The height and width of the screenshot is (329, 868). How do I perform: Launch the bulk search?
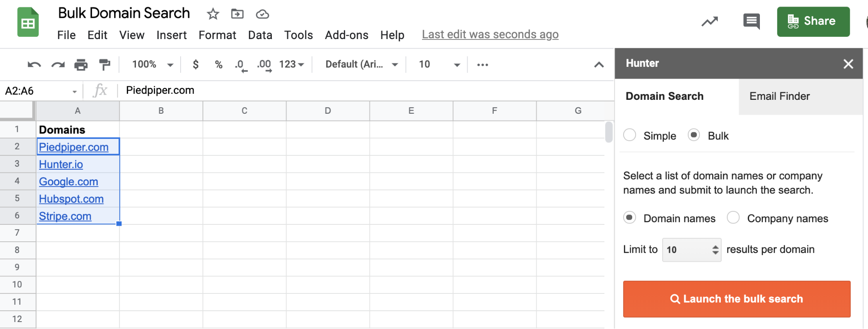click(x=736, y=299)
